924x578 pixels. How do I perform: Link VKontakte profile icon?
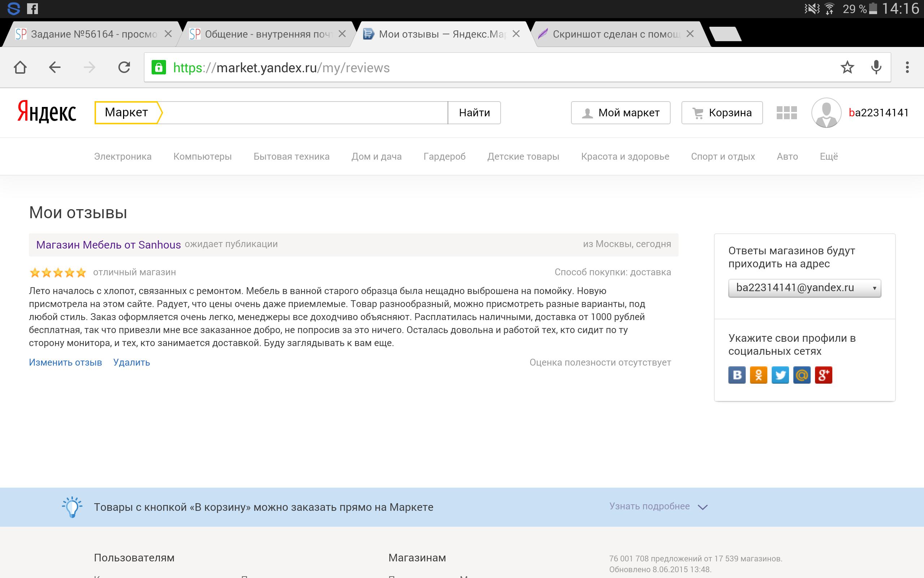[x=737, y=375]
